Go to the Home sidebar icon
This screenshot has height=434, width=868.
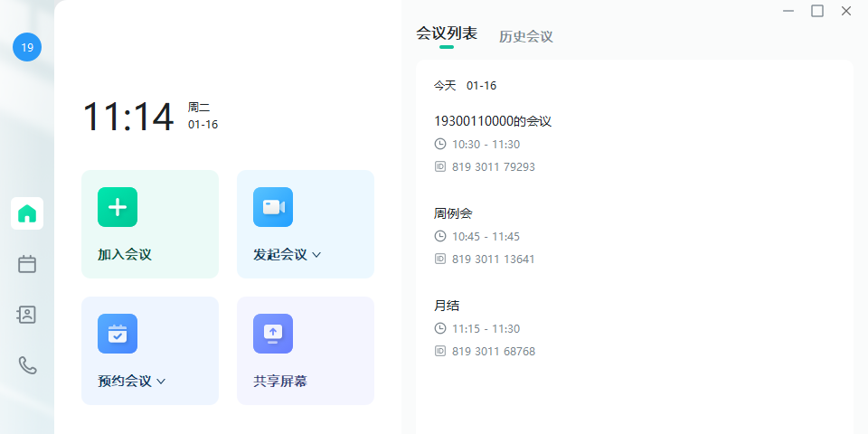coord(27,213)
